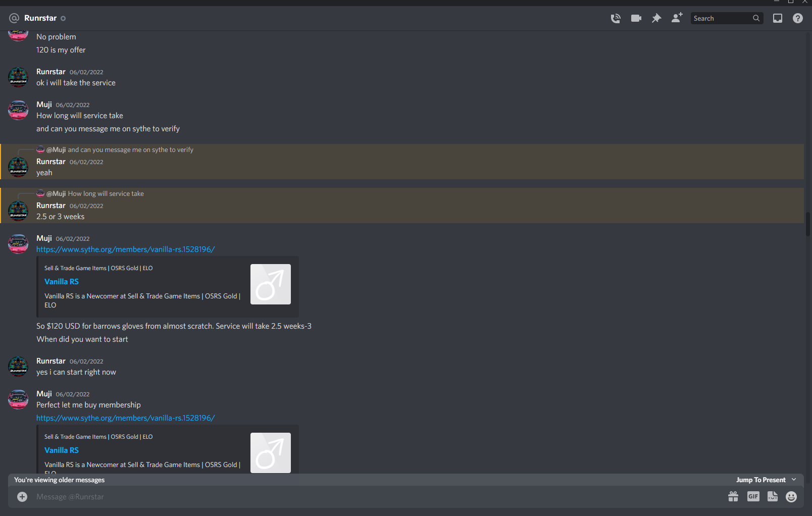Open the gift Nitro icon

coord(733,497)
